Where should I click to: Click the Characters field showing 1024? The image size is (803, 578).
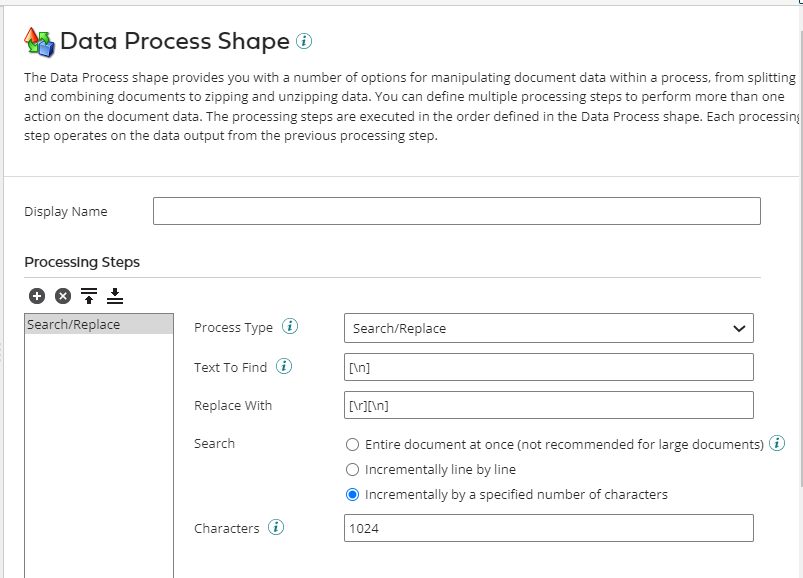tap(548, 528)
